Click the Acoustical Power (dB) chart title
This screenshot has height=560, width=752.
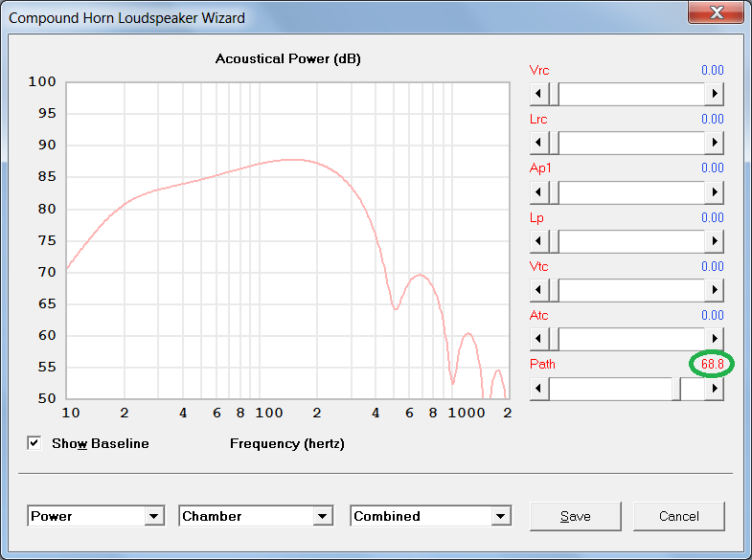coord(287,58)
